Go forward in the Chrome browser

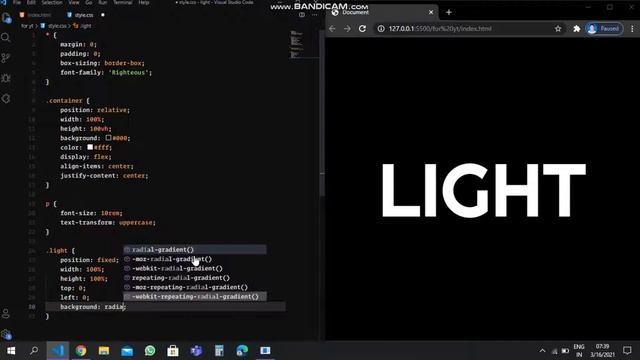click(347, 29)
